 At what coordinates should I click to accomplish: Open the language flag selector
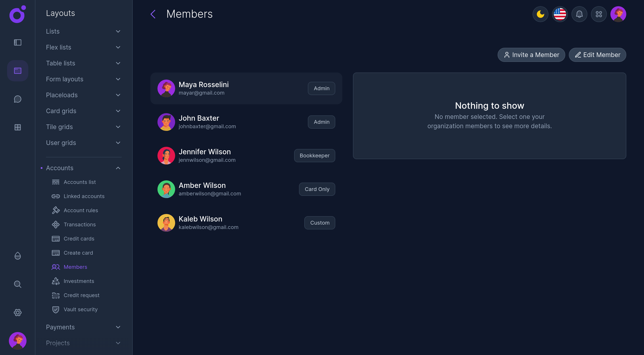560,14
